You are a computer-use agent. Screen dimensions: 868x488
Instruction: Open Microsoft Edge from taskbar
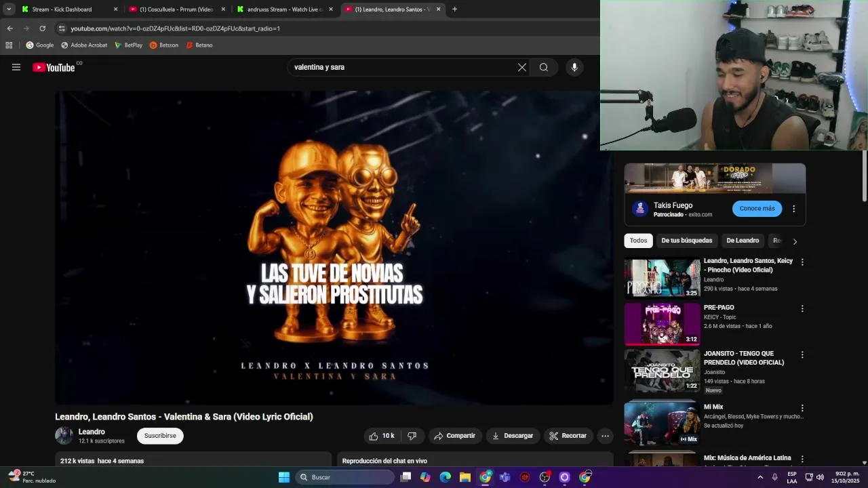pyautogui.click(x=445, y=477)
